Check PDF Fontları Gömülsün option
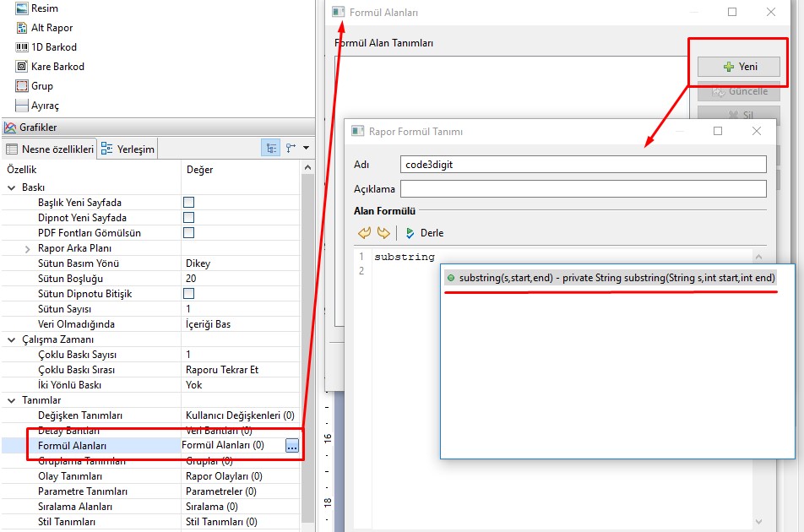 pos(189,233)
